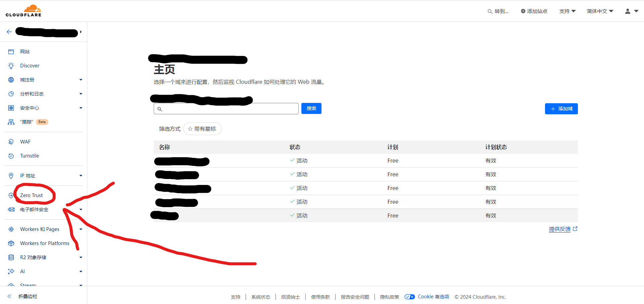
Task: Open the 简体中文 language dropdown
Action: click(x=600, y=11)
